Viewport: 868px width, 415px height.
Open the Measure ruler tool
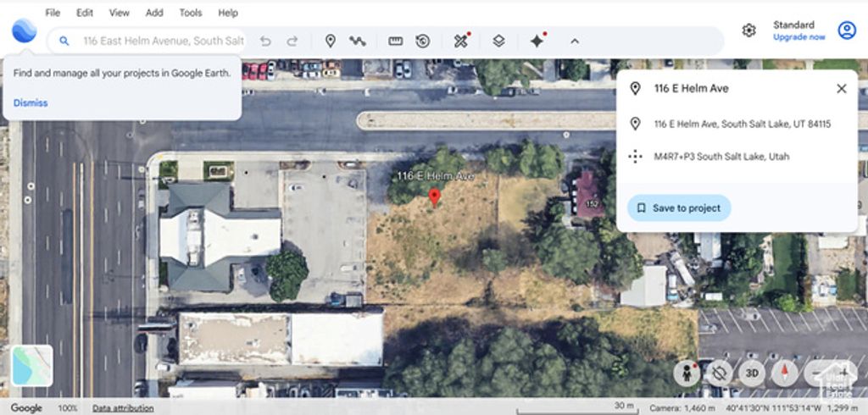click(x=395, y=41)
